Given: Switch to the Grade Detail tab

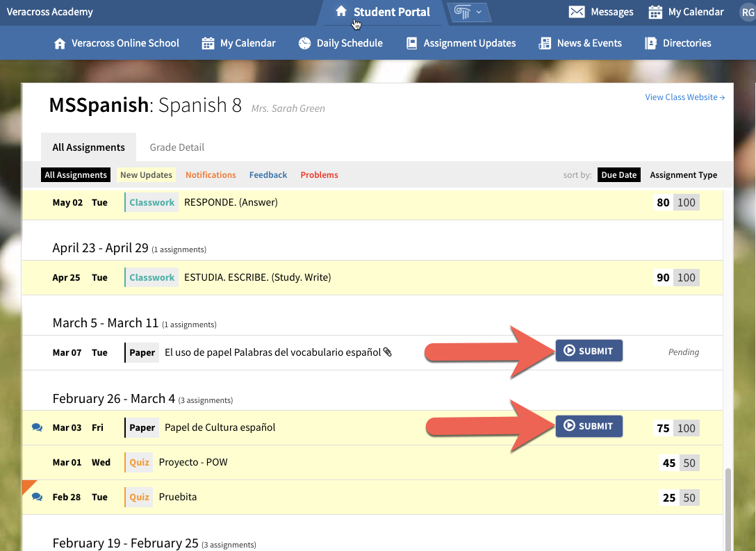Looking at the screenshot, I should point(176,147).
